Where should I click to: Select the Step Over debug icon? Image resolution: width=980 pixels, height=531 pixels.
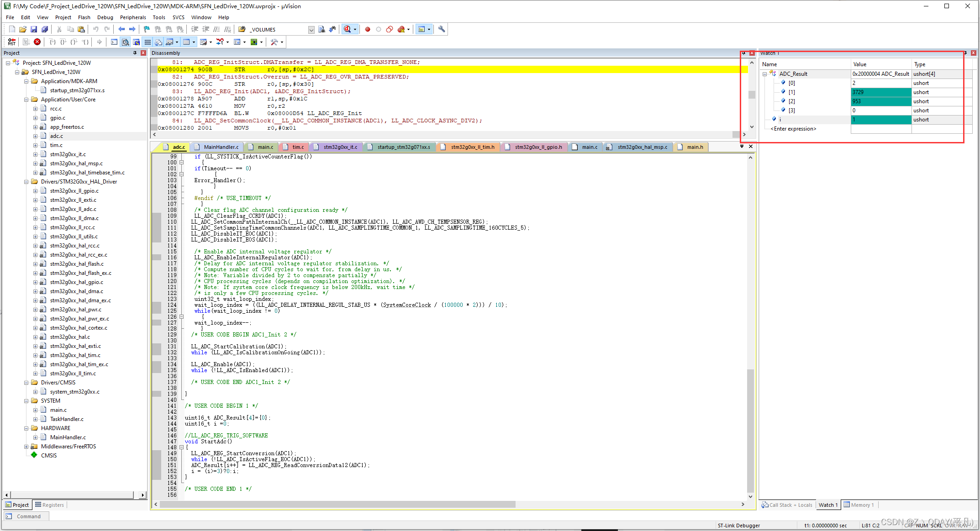click(x=63, y=42)
